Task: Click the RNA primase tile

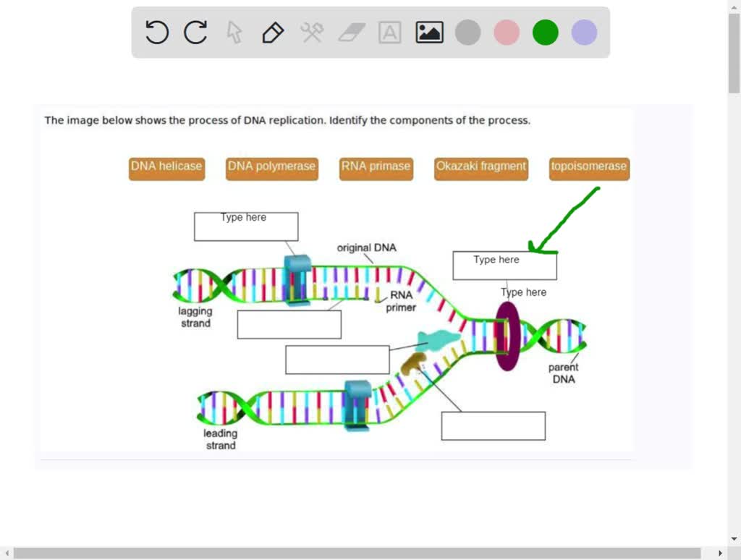Action: click(376, 168)
